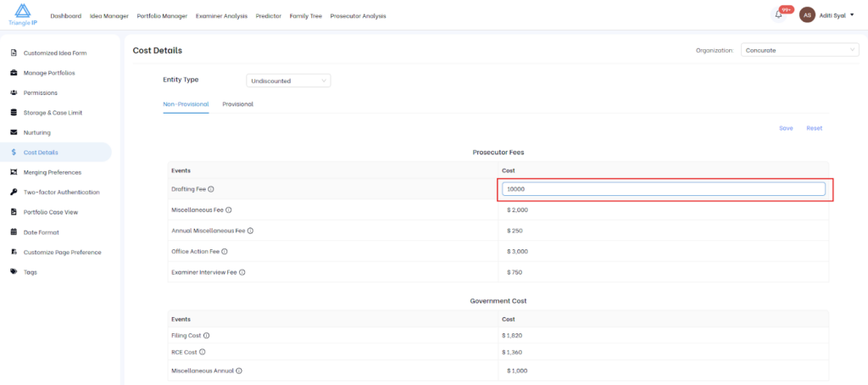Switch to the Provisional tab

pyautogui.click(x=237, y=104)
